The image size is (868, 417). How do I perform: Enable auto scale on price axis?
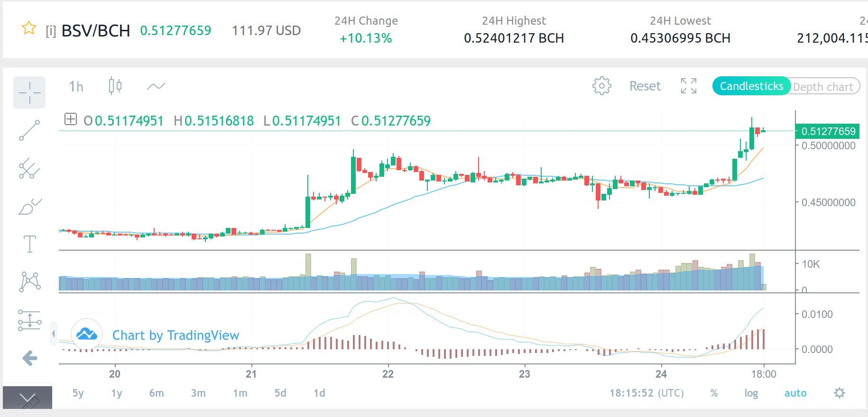(795, 393)
